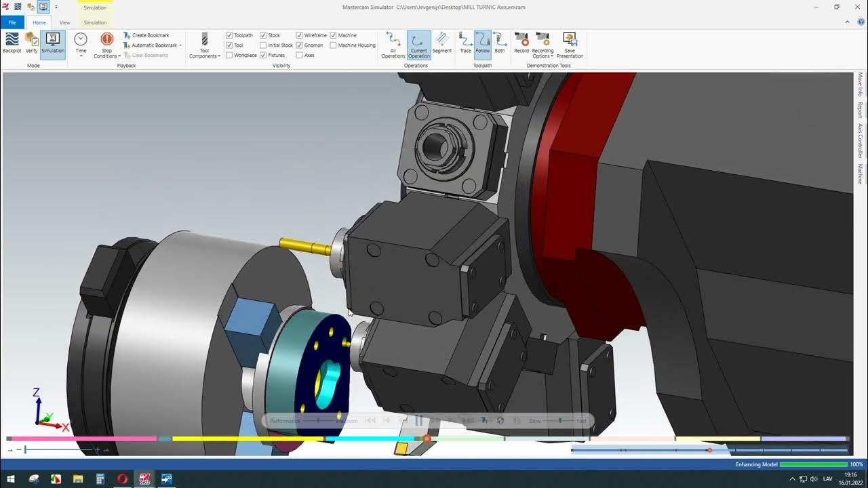Click the red timeline position marker
The width and height of the screenshot is (868, 488).
(x=427, y=439)
